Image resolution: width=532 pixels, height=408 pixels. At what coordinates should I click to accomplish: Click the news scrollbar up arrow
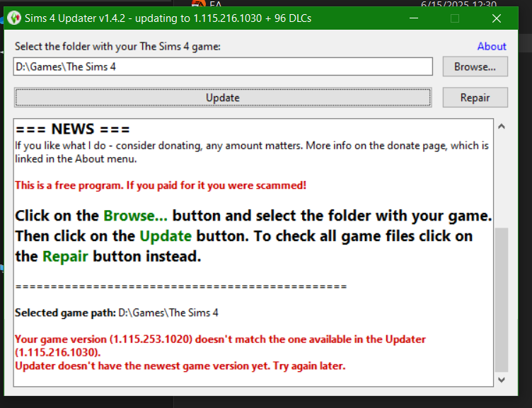(502, 127)
